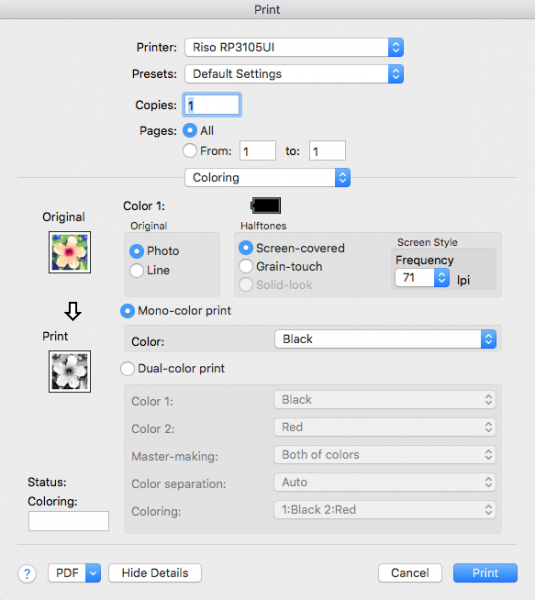Open the PDF dropdown arrow

[93, 573]
